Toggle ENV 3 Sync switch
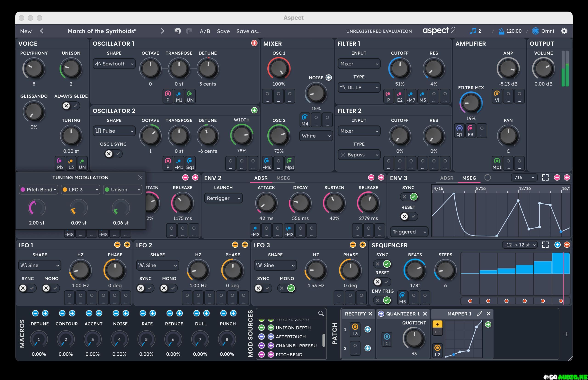The image size is (588, 380). click(409, 197)
